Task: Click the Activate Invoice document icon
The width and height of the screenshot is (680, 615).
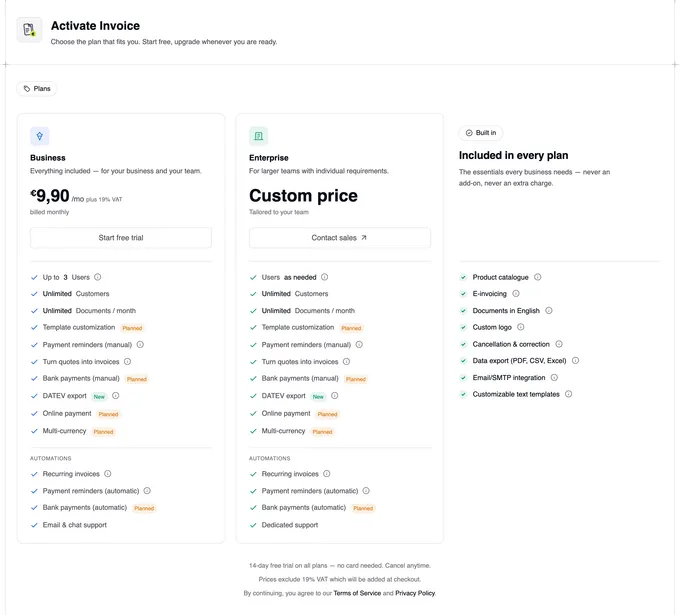Action: [x=29, y=29]
